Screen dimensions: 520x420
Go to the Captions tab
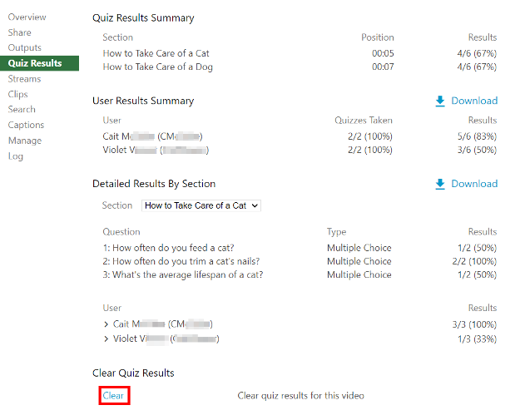pyautogui.click(x=27, y=125)
